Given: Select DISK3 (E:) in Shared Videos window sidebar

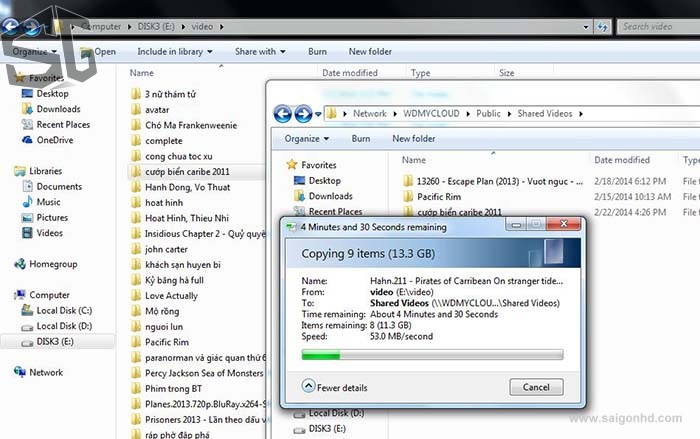Looking at the screenshot, I should click(327, 429).
